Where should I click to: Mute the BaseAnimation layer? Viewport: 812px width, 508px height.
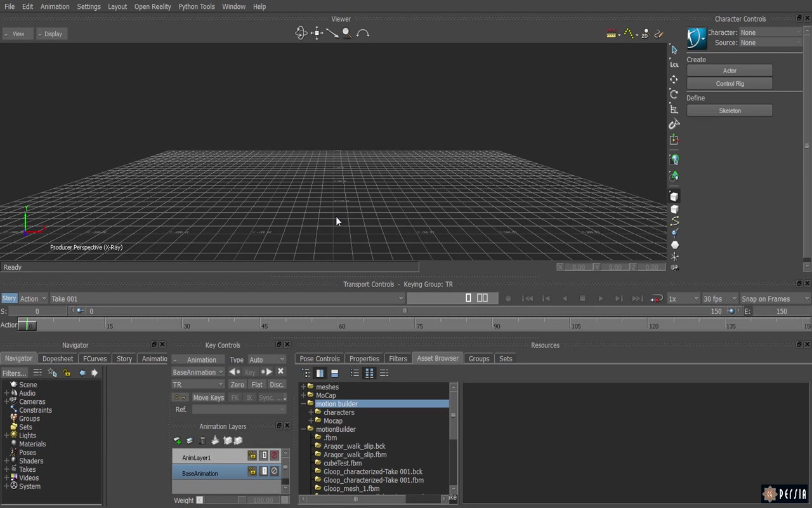click(274, 471)
